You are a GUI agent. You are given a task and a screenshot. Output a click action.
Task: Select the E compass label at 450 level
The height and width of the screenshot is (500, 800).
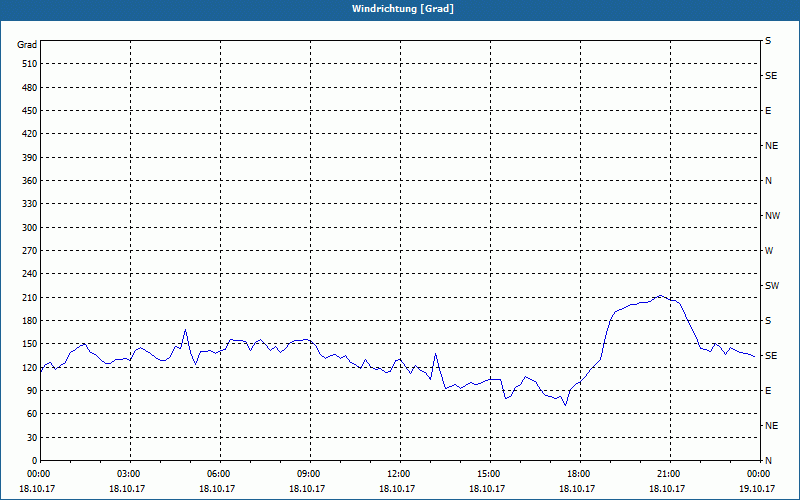click(768, 111)
